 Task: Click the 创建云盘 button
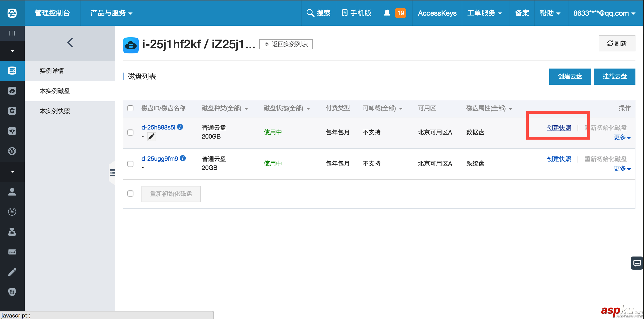(x=570, y=76)
